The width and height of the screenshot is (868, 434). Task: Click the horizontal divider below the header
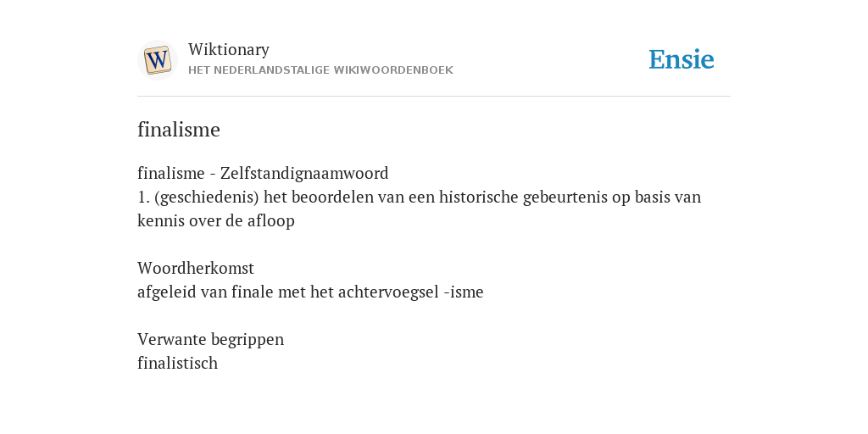pyautogui.click(x=434, y=97)
